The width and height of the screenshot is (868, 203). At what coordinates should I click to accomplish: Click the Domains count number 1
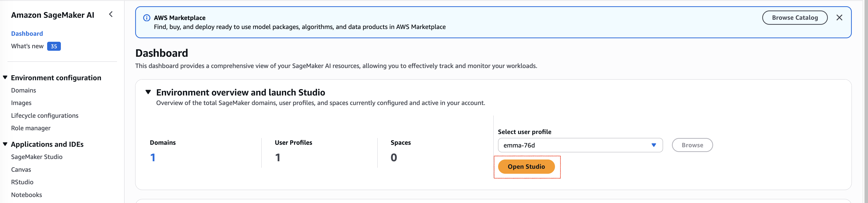(153, 157)
